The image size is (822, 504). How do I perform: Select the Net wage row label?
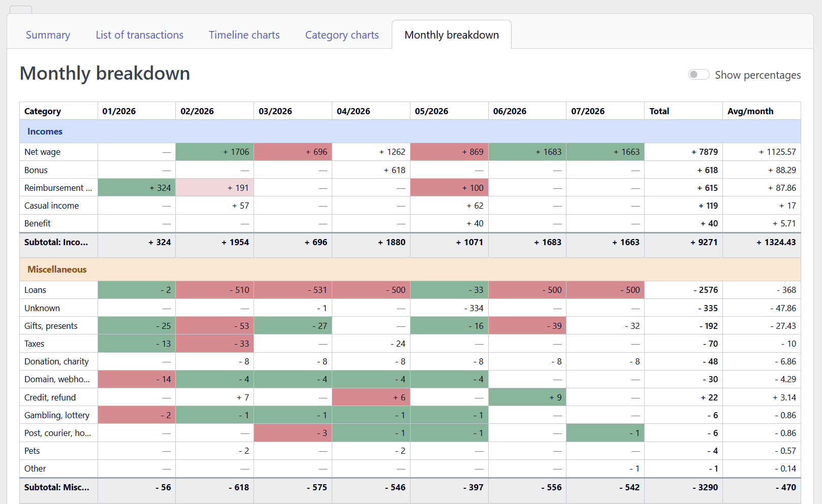pyautogui.click(x=42, y=152)
